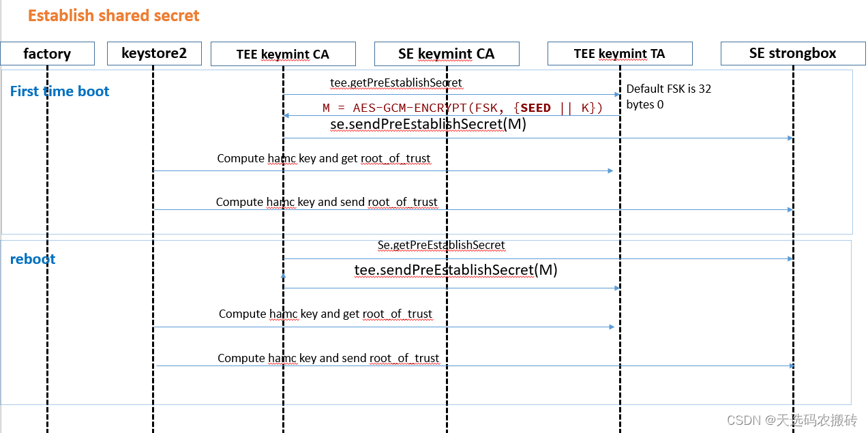Click the tee.sendPreEstablishSecret(M) message label
868x433 pixels.
(455, 270)
